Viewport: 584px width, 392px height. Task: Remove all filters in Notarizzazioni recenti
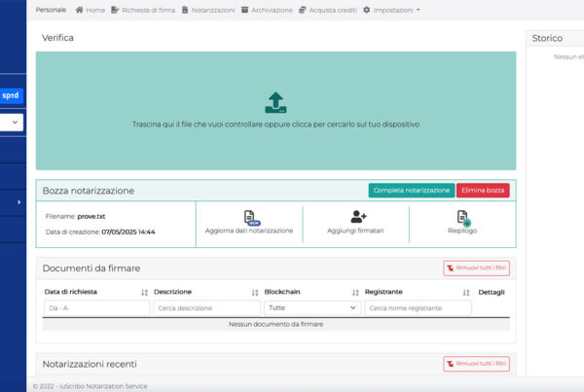coord(476,364)
